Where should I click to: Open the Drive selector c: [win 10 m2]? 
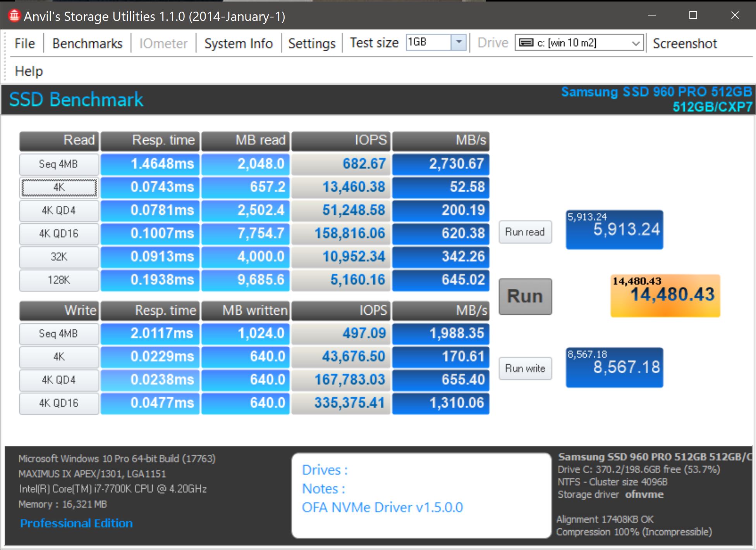pos(579,43)
